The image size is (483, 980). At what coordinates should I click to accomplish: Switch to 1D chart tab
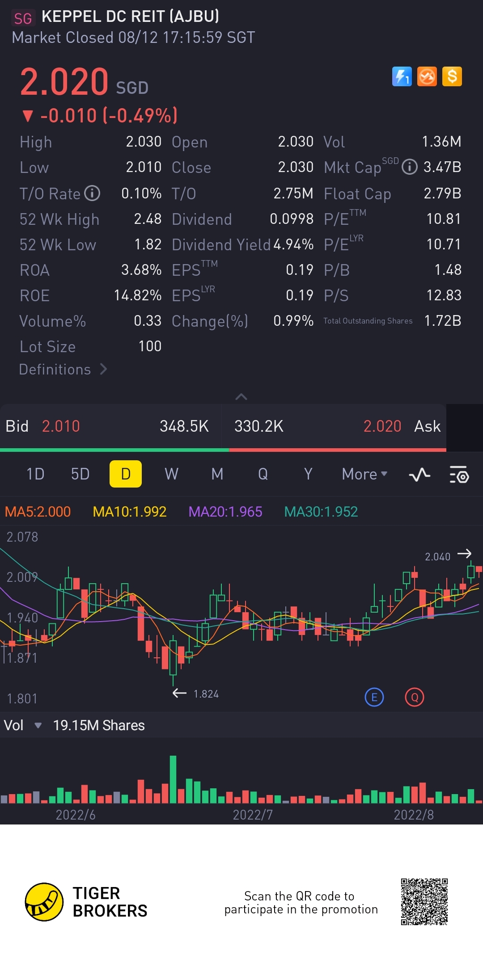pos(35,474)
